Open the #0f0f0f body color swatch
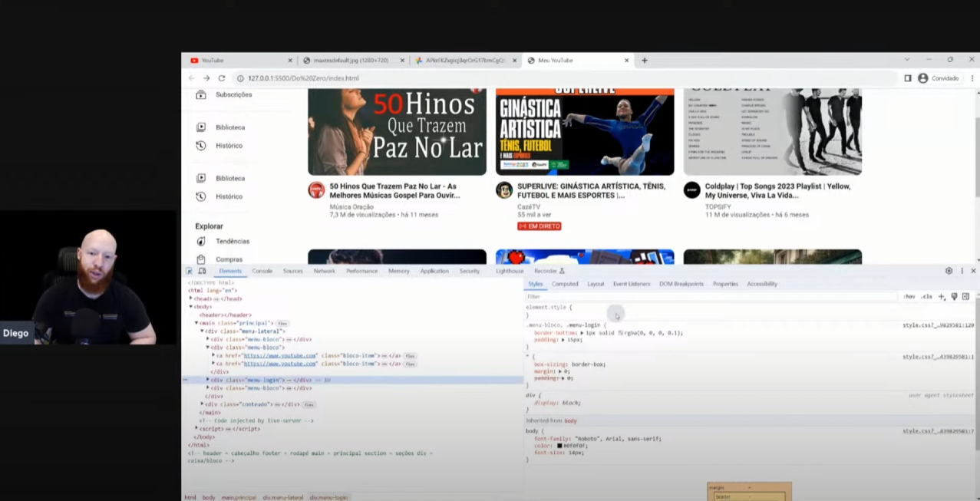This screenshot has height=501, width=980. tap(559, 446)
